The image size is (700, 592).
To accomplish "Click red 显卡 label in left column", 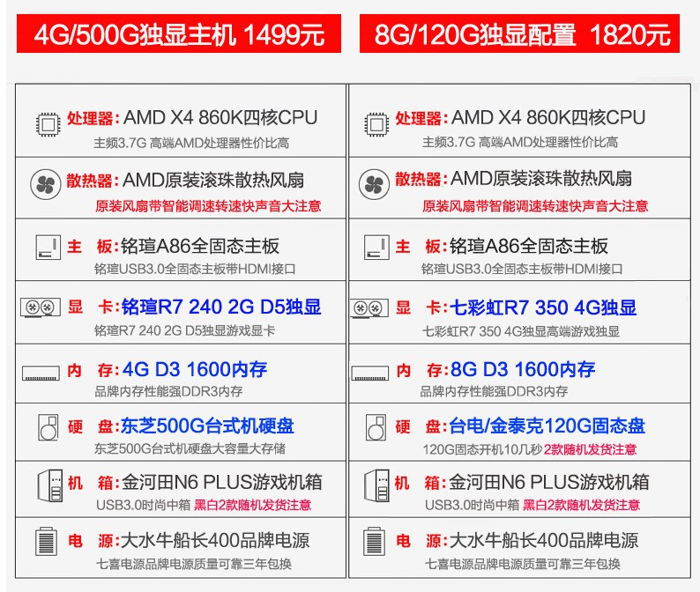I will coord(93,307).
